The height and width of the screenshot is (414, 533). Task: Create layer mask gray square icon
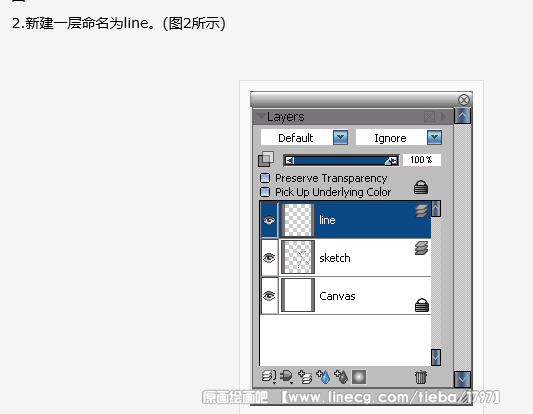(x=359, y=377)
